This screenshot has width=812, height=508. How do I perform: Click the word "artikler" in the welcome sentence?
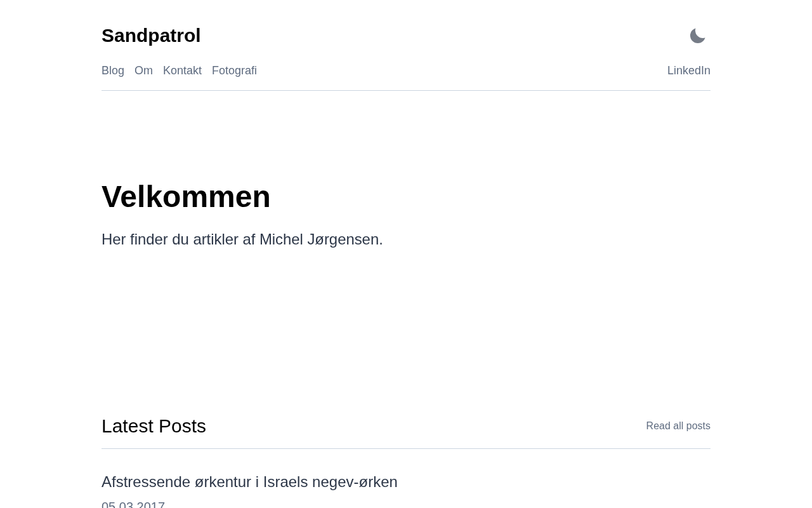click(216, 239)
